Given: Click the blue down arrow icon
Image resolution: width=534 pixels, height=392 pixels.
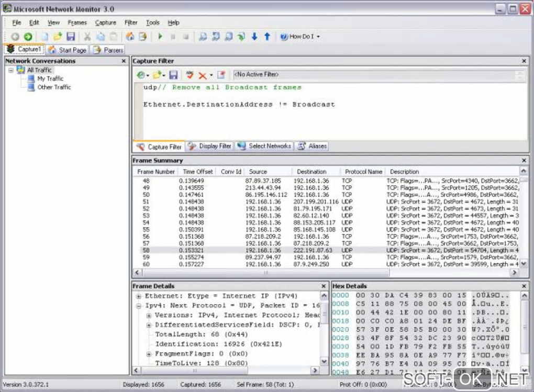Looking at the screenshot, I should point(254,37).
